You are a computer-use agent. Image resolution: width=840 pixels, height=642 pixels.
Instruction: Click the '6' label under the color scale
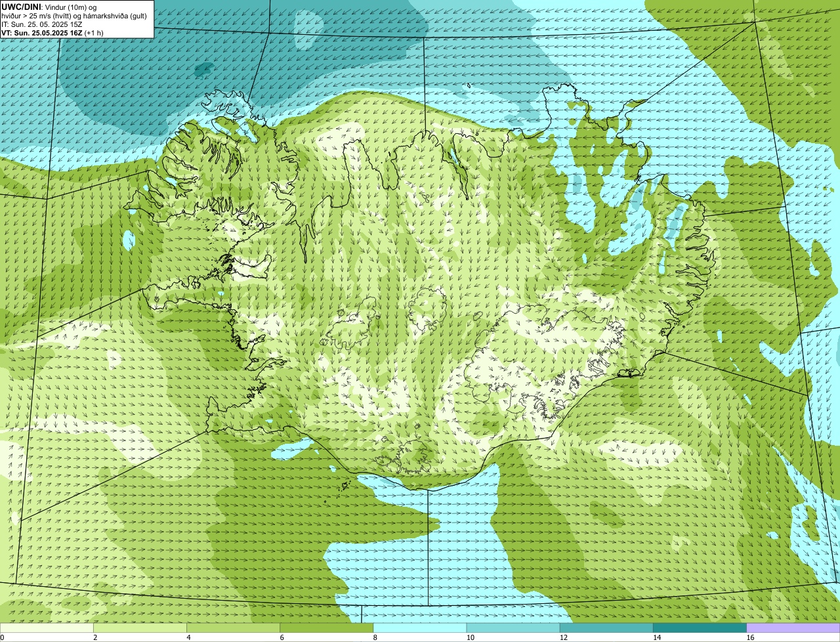tap(282, 637)
